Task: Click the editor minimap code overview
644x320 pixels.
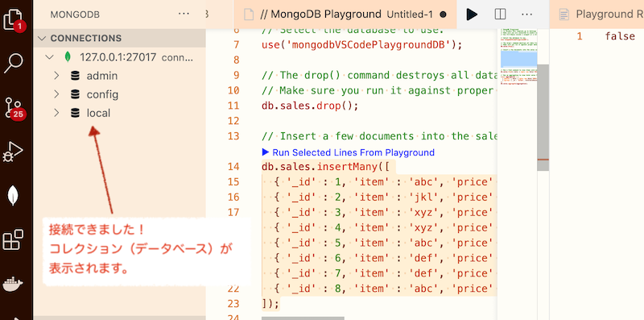Action: (x=518, y=56)
